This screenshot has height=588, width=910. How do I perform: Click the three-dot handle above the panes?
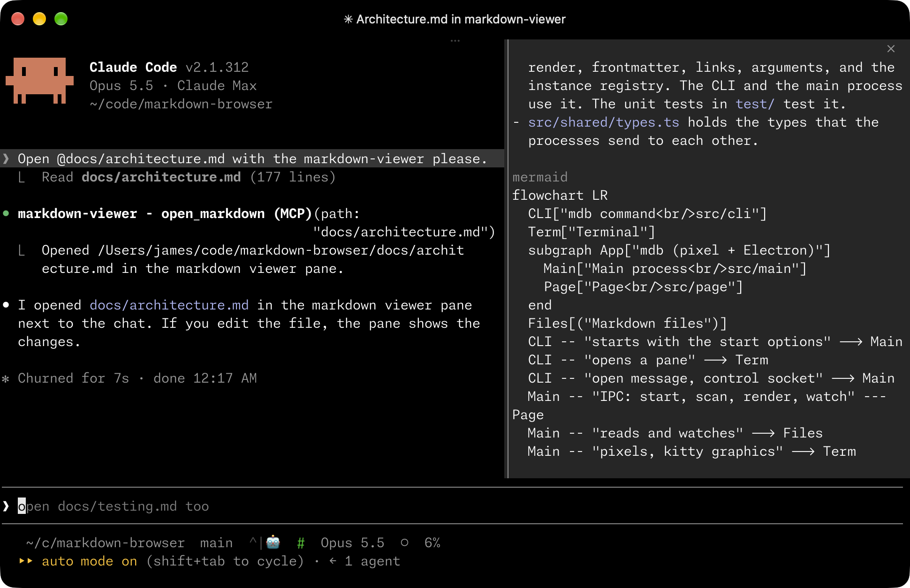click(x=455, y=41)
